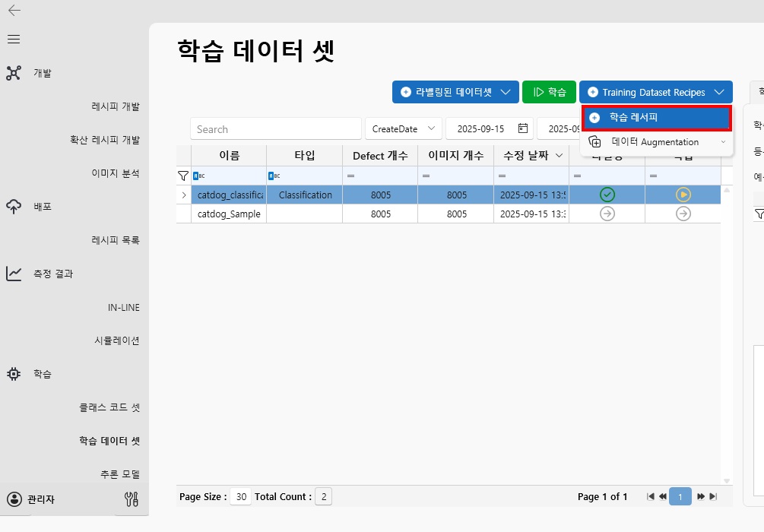The height and width of the screenshot is (532, 764).
Task: Open the calendar picker for 2025-09-15
Action: click(522, 128)
